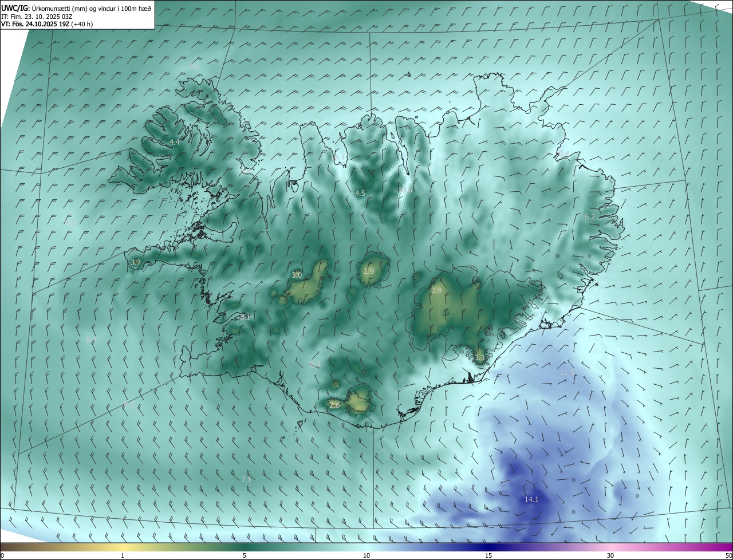Image resolution: width=733 pixels, height=560 pixels.
Task: Click the 6.2 value in the Eastfjords
Action: 590,216
